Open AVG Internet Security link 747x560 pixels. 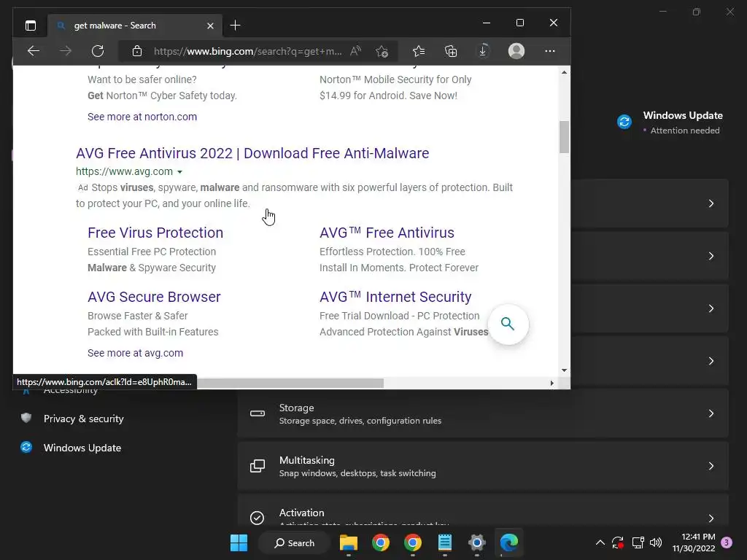[x=395, y=297]
